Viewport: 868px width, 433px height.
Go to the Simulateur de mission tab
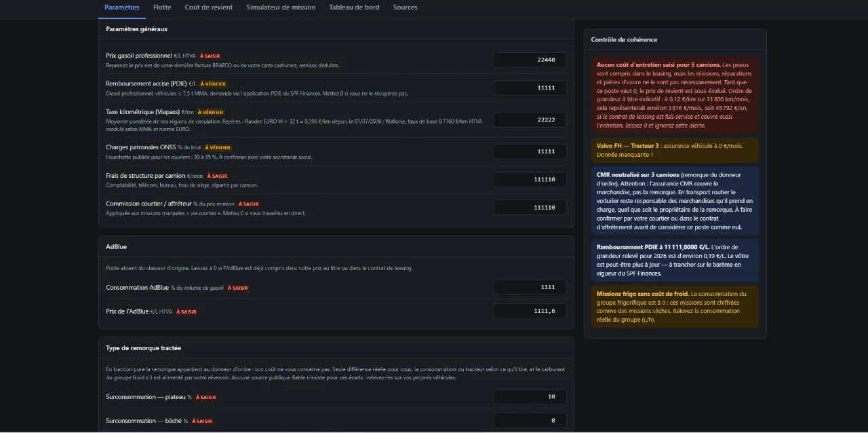click(281, 7)
